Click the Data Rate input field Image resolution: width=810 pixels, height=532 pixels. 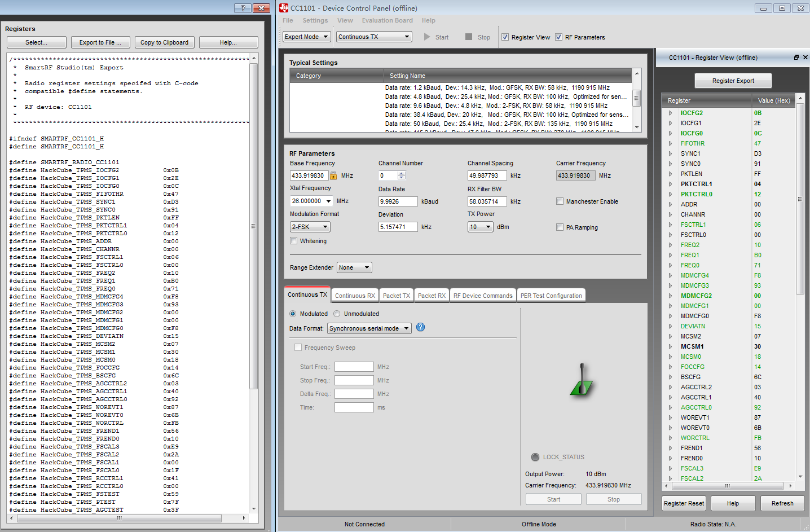click(398, 201)
